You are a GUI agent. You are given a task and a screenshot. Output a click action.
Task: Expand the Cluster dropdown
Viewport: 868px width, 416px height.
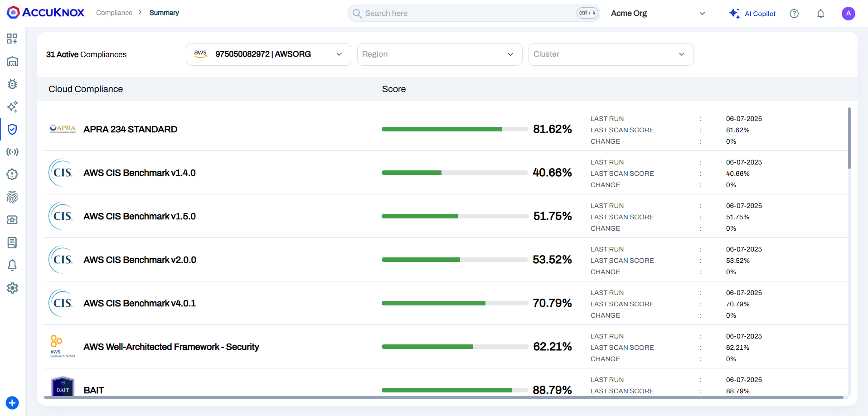pos(611,54)
